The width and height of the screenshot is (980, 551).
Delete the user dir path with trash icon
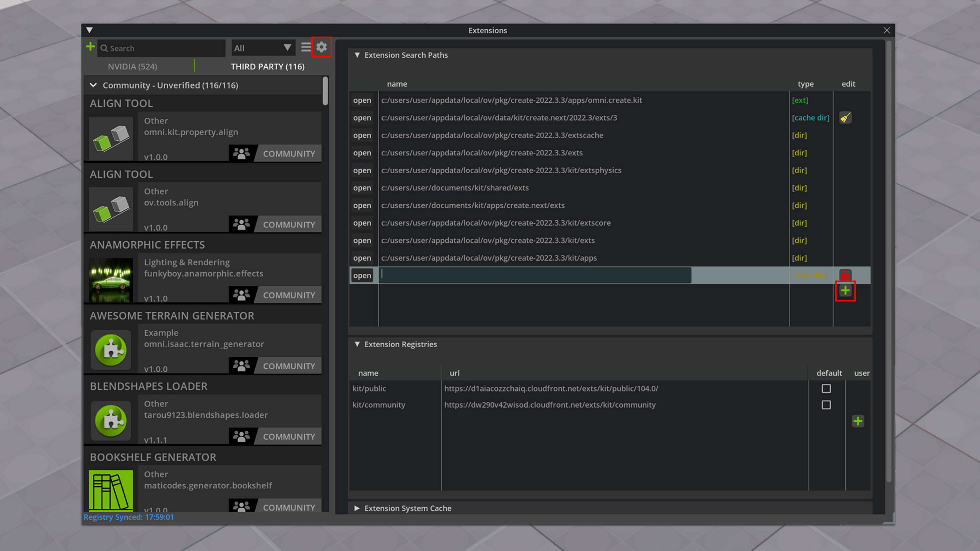click(x=845, y=275)
